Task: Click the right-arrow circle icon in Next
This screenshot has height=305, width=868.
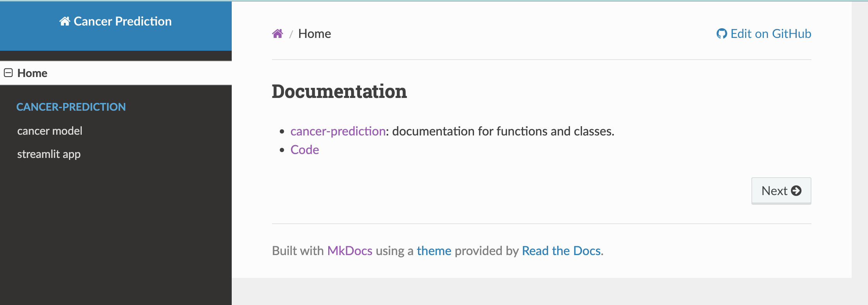Action: point(796,191)
